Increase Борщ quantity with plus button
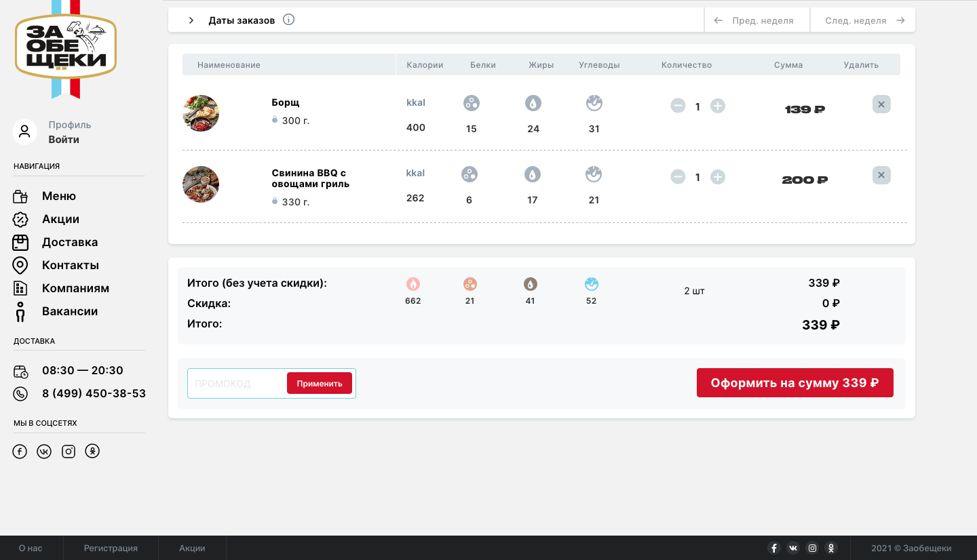The height and width of the screenshot is (560, 977). click(x=717, y=106)
